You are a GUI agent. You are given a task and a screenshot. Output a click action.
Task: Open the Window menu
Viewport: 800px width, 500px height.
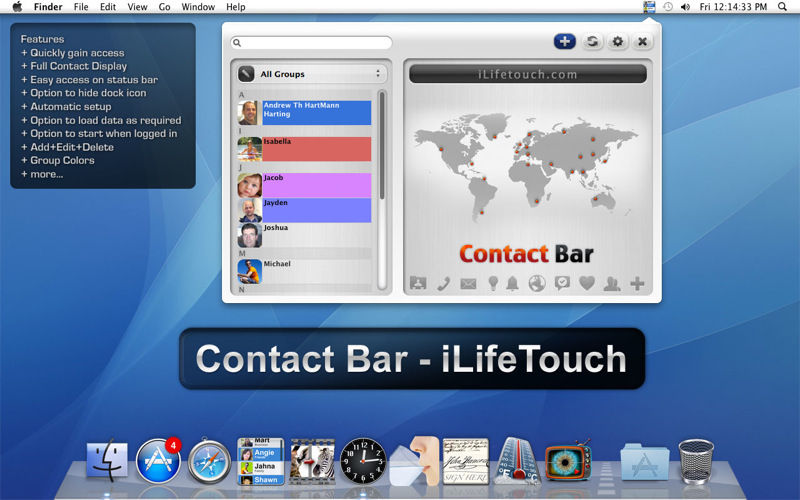198,7
